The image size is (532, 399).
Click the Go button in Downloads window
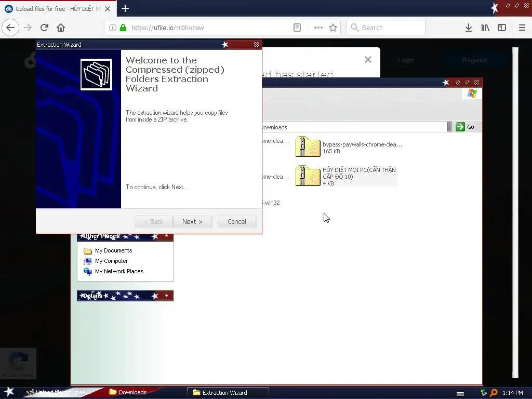[465, 127]
